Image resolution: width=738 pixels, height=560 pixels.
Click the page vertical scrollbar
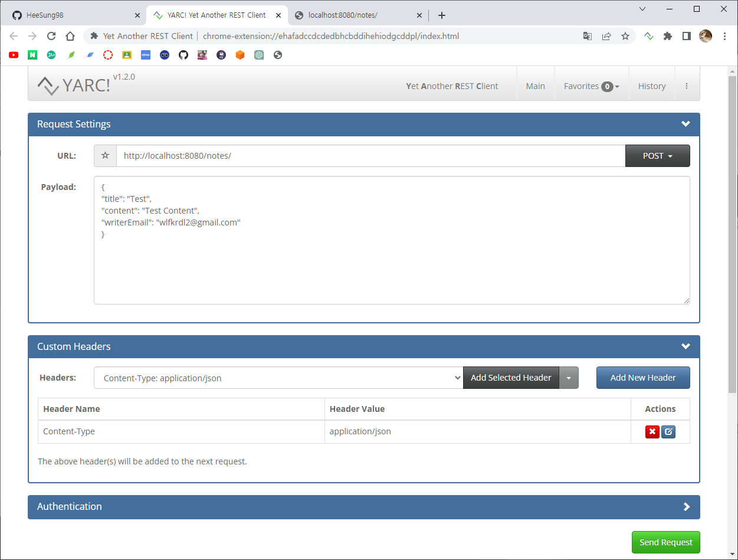732,236
